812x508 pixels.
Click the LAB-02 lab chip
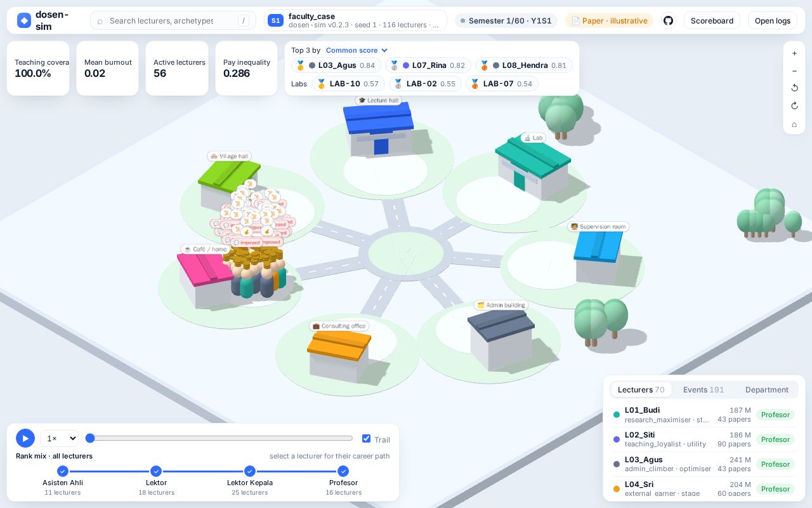pos(425,83)
